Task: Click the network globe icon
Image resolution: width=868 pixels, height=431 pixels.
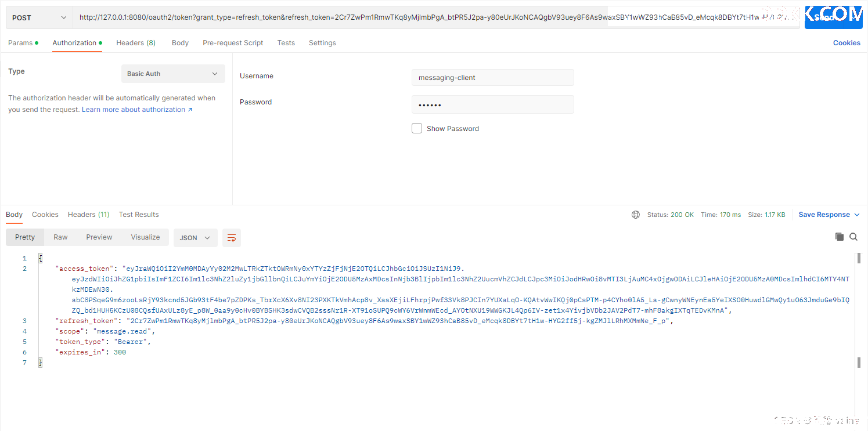Action: pyautogui.click(x=636, y=215)
